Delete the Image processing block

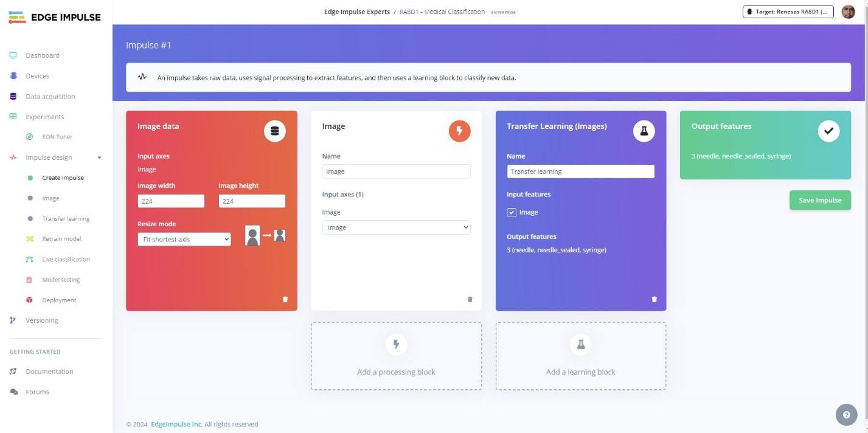pos(470,299)
